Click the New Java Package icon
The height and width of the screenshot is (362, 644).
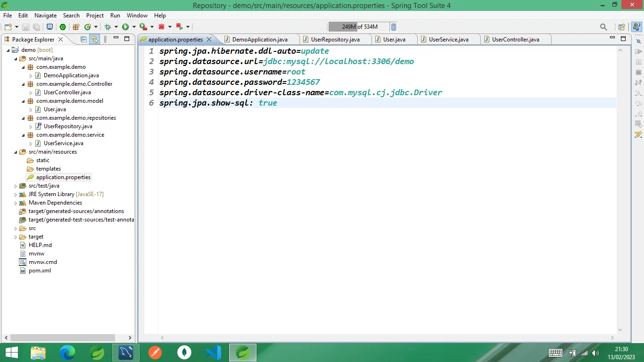coord(75,27)
